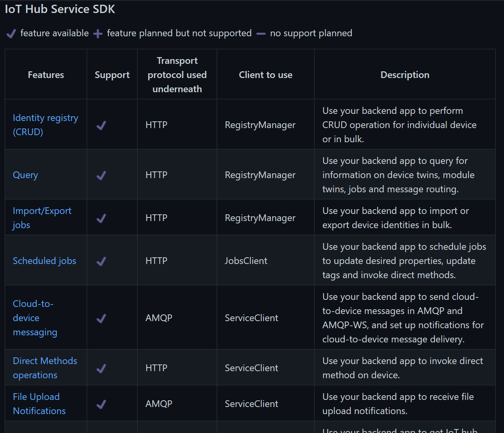The height and width of the screenshot is (433, 504).
Task: Click checkmark in Import/Export jobs row
Action: (101, 218)
